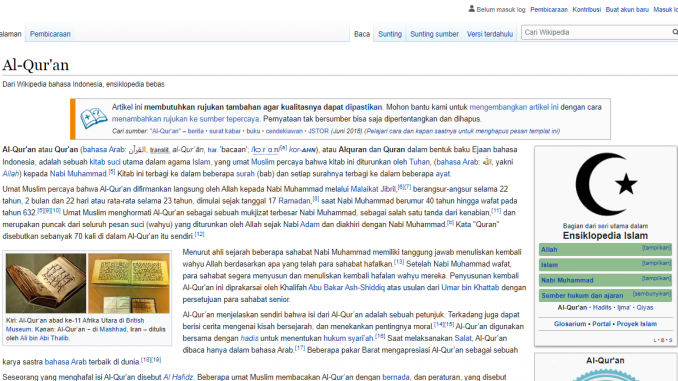Click the crescent and star Islam image
Viewport: 678px width, 381px height.
pos(606,185)
